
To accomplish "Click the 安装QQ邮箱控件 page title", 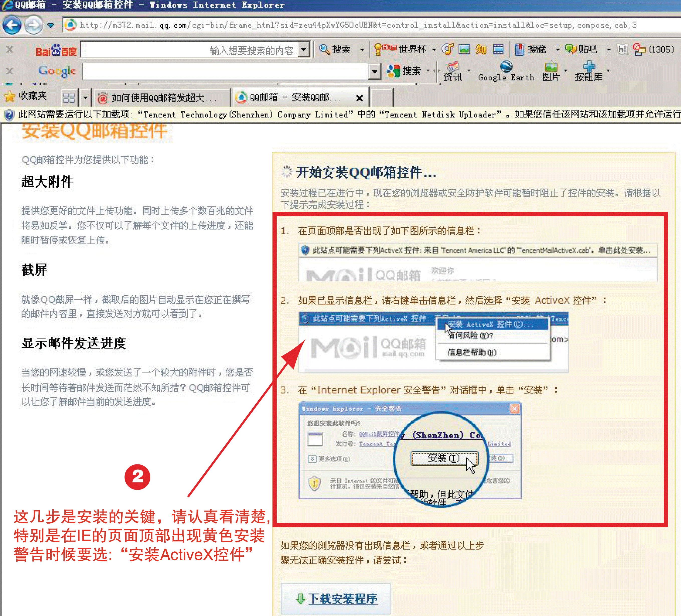I will (94, 131).
